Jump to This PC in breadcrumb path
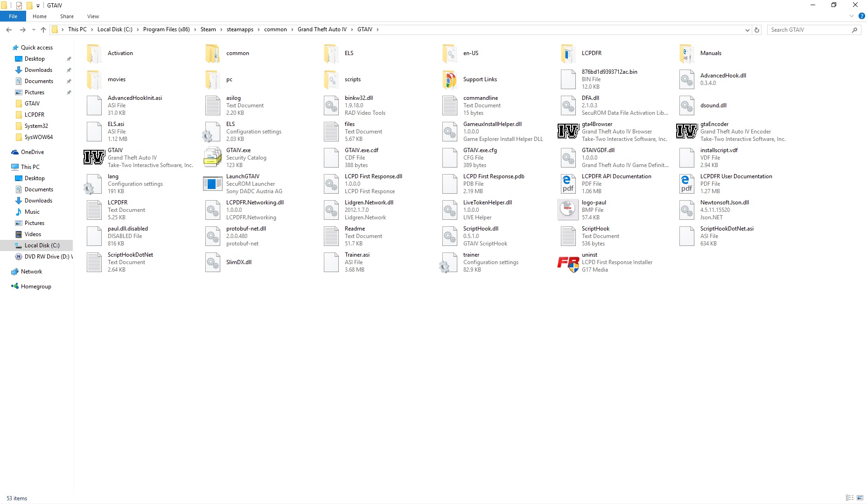Viewport: 867px width, 504px height. pos(77,29)
